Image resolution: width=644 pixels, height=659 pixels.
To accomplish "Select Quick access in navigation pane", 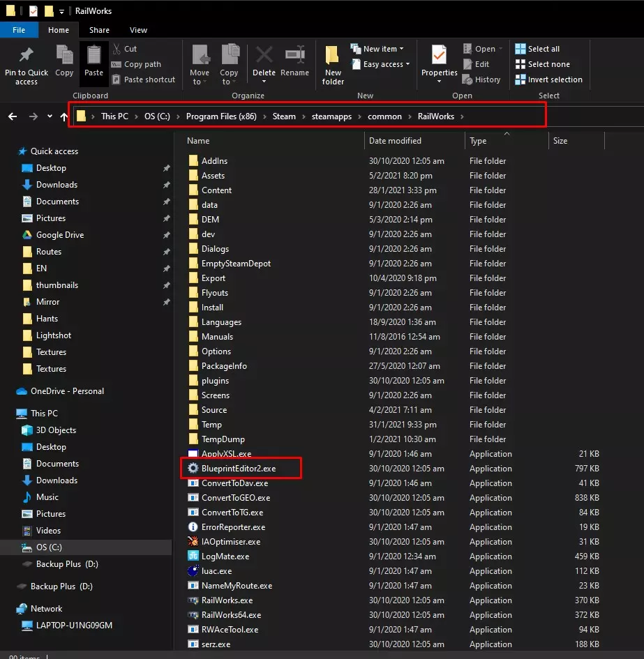I will 54,151.
